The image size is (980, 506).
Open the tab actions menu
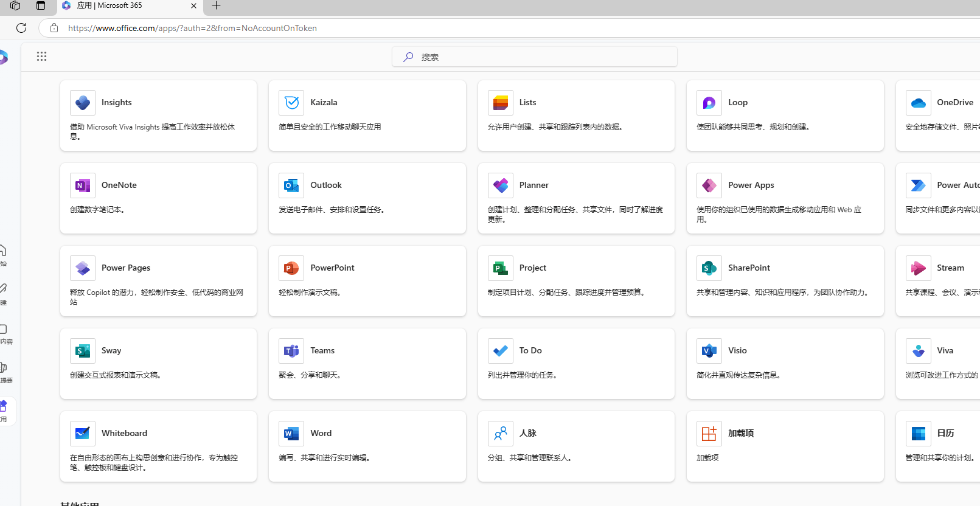pyautogui.click(x=41, y=5)
